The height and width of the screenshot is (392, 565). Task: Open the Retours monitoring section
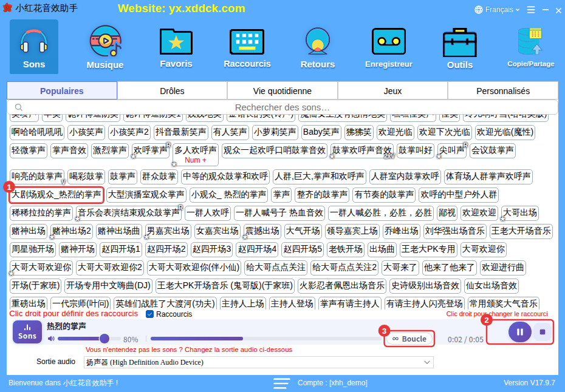(318, 47)
